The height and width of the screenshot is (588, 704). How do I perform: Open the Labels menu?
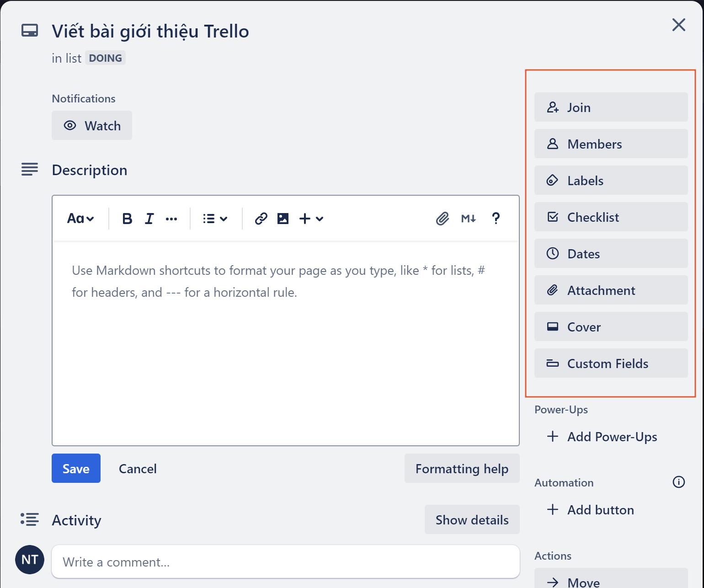click(611, 180)
